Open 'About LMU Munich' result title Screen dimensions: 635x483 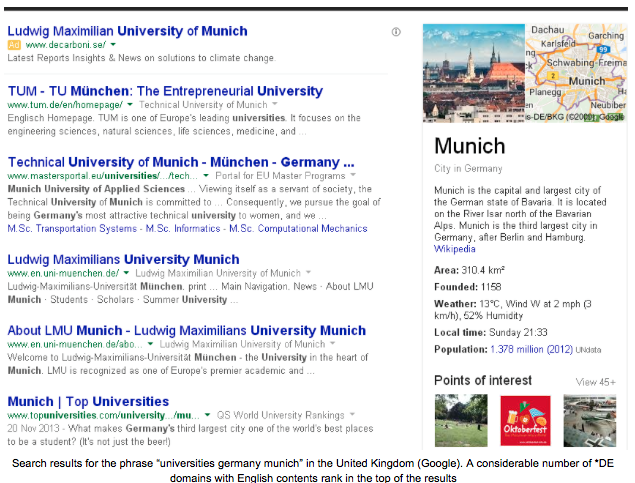pos(187,331)
